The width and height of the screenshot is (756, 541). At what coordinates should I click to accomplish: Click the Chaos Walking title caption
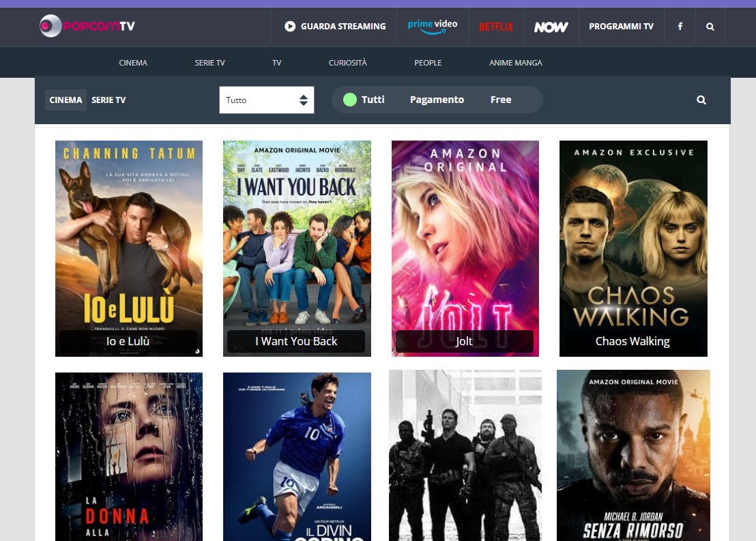click(x=633, y=341)
